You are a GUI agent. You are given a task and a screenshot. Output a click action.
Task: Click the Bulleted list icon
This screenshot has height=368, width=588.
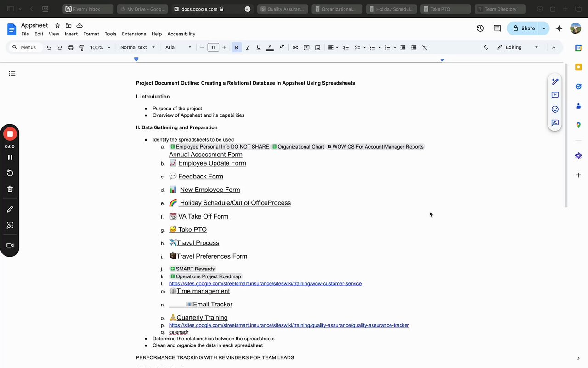(x=373, y=47)
